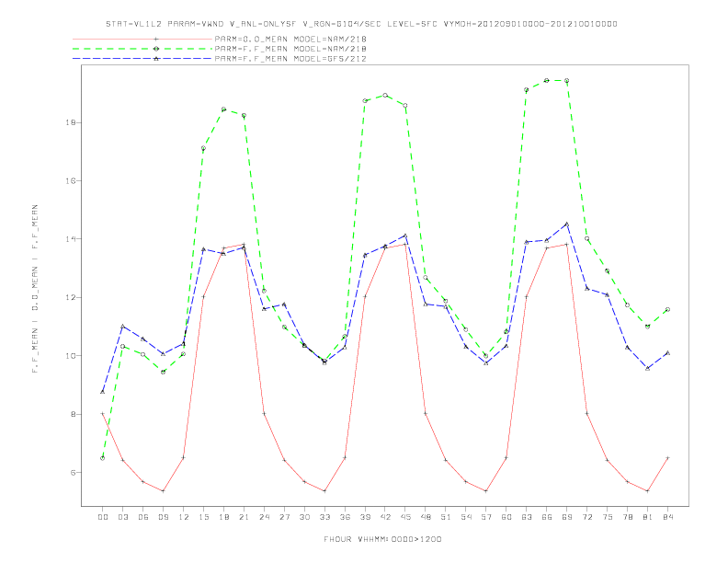Click y-axis tick label 14
The image size is (728, 563).
pos(71,239)
